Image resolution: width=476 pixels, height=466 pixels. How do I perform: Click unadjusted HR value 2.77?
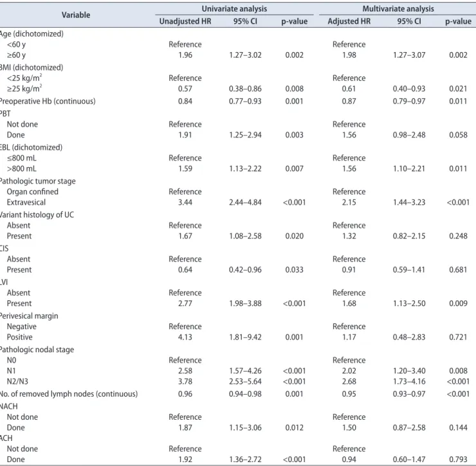pyautogui.click(x=185, y=303)
